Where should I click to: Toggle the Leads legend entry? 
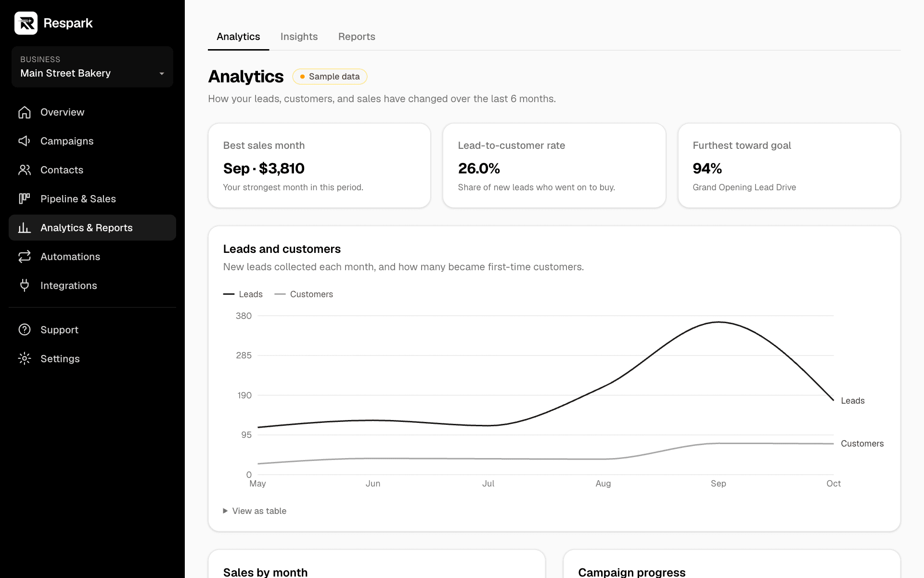click(x=243, y=294)
